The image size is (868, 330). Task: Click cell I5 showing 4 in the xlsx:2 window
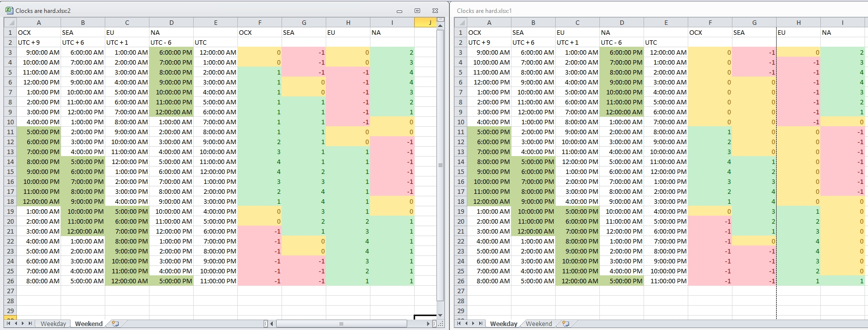tap(392, 72)
